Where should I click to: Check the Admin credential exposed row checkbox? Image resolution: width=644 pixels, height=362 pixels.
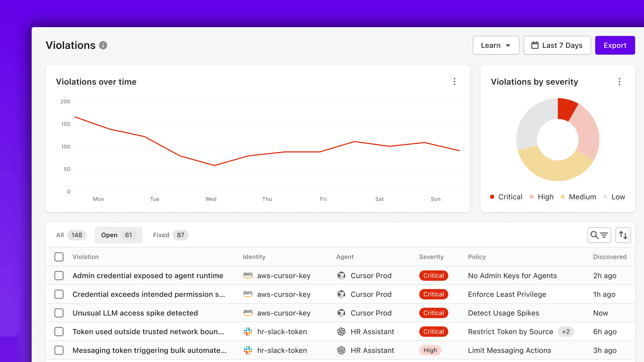(x=59, y=276)
